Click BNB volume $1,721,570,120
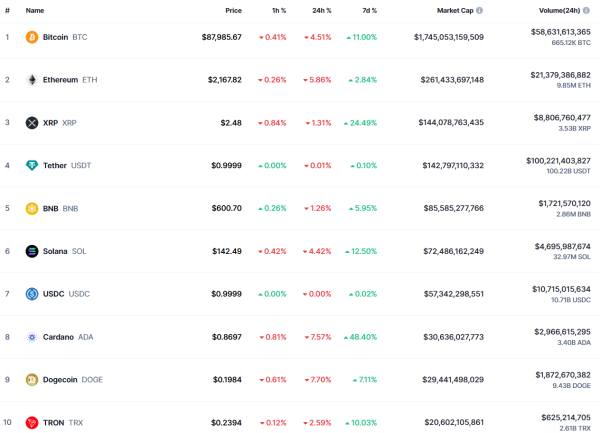The height and width of the screenshot is (433, 600). click(x=564, y=203)
